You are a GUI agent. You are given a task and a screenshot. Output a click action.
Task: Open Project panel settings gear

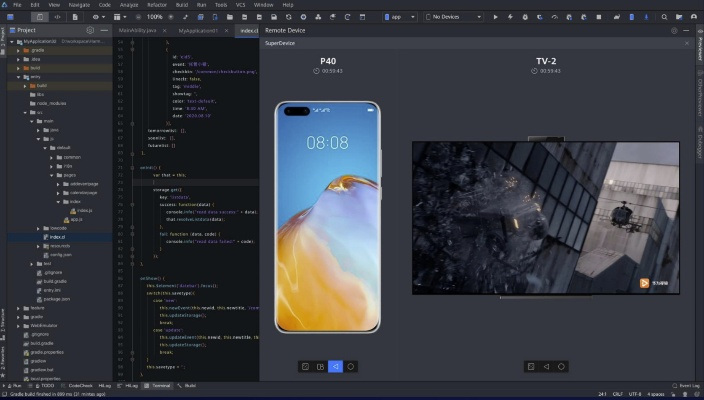point(89,31)
